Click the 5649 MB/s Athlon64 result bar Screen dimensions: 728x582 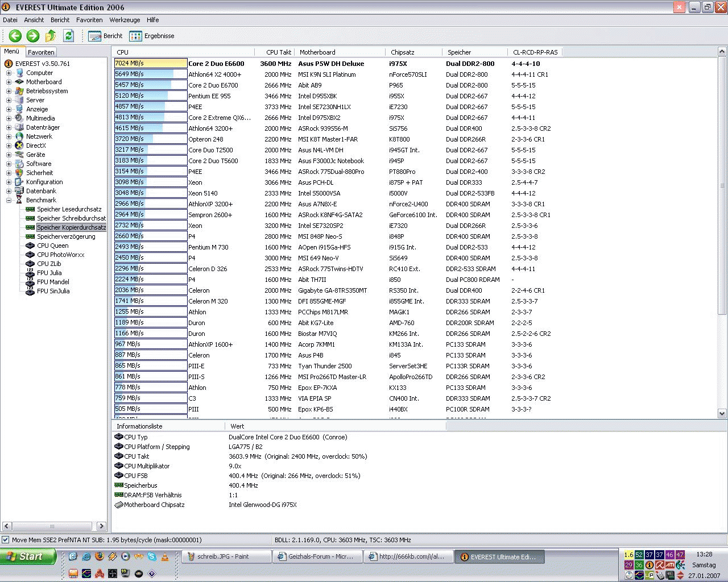[x=151, y=74]
